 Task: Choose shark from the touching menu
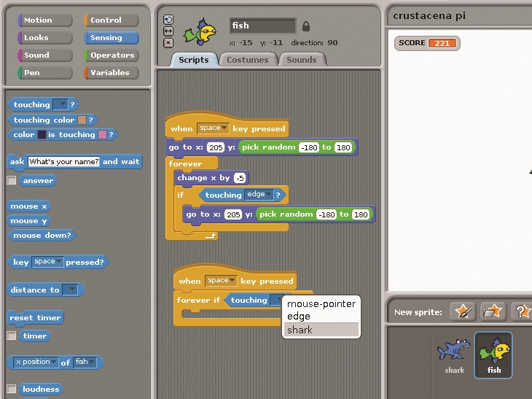(x=321, y=330)
